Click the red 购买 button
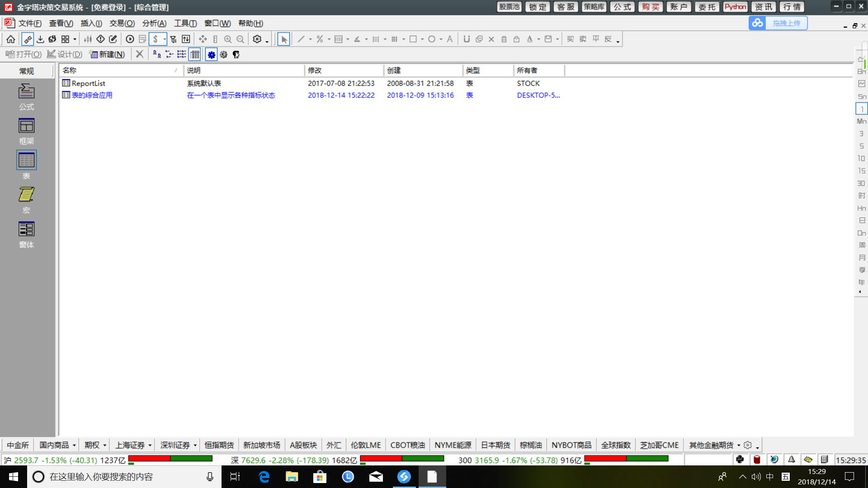The height and width of the screenshot is (488, 868). [x=651, y=7]
